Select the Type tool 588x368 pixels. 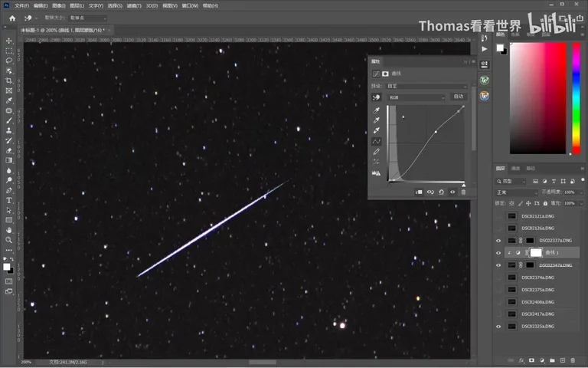(9, 200)
